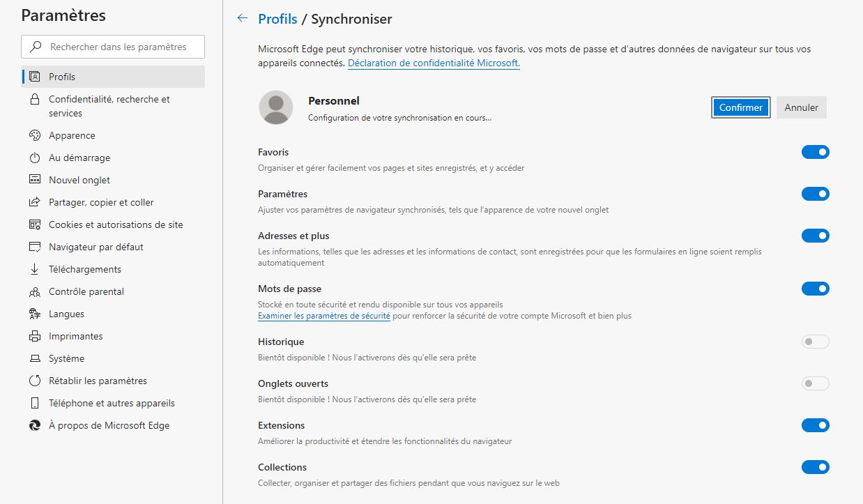The image size is (863, 504).
Task: Click the Profils sidebar icon
Action: [x=35, y=77]
